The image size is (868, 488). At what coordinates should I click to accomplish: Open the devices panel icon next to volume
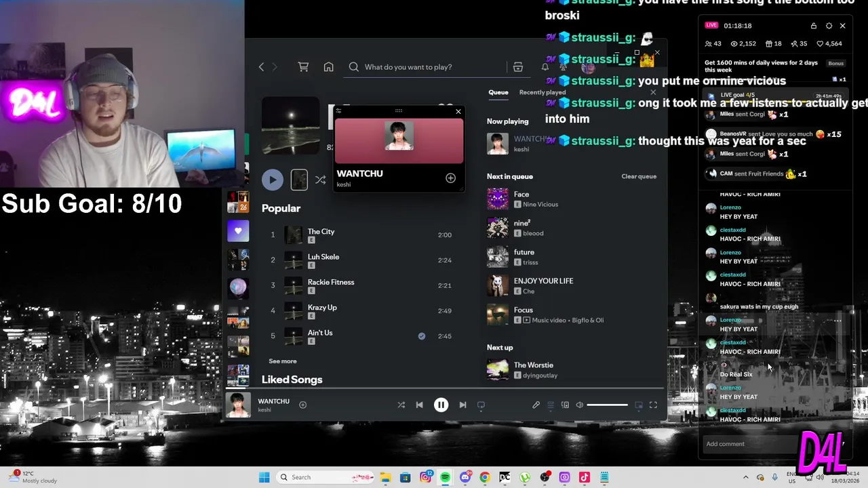coord(565,405)
